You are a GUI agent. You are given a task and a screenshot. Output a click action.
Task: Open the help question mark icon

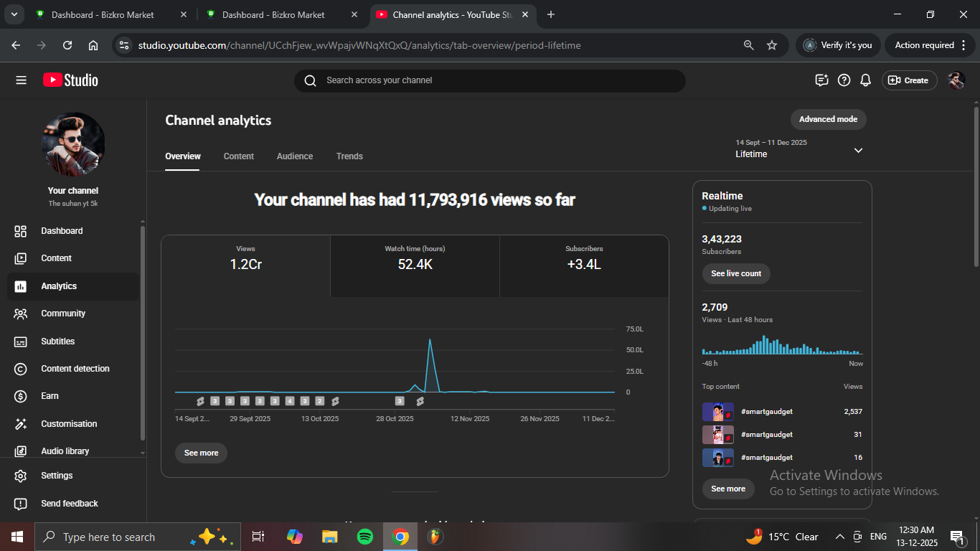click(844, 80)
